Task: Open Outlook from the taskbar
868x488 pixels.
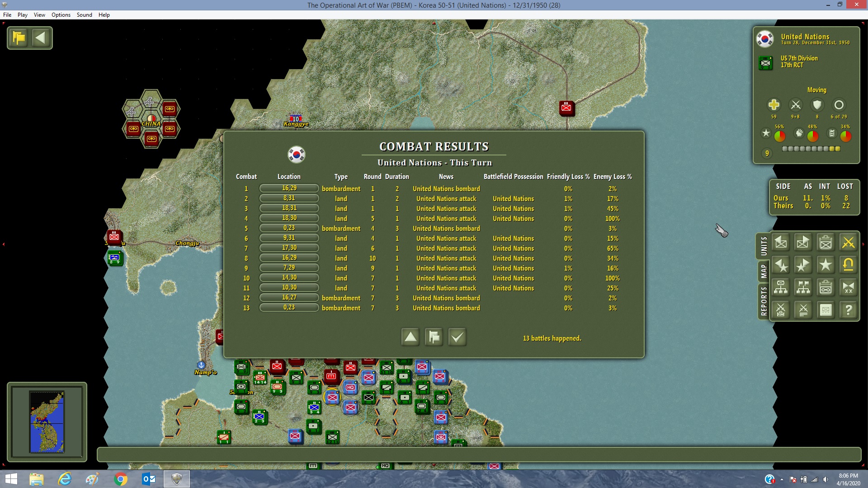Action: tap(149, 479)
